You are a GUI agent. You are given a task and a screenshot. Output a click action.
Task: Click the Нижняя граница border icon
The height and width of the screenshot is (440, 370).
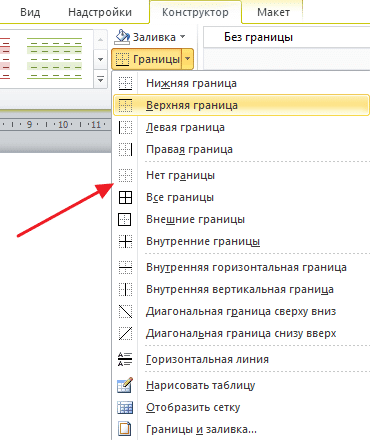[x=125, y=83]
